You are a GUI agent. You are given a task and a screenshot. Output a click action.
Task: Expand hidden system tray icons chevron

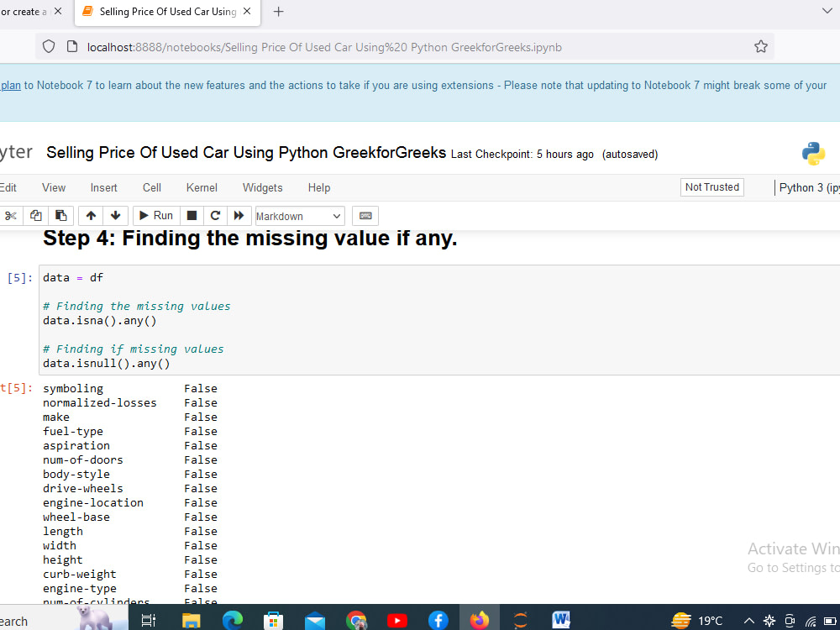(x=748, y=621)
